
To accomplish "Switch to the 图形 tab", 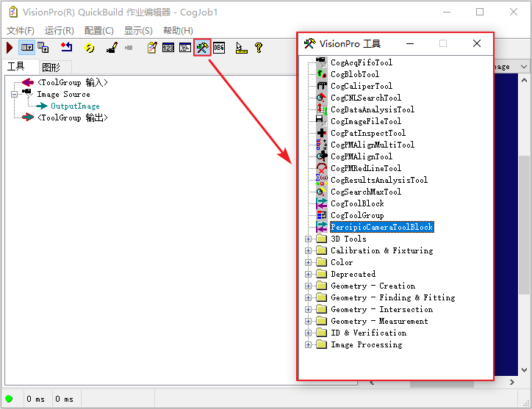I will click(x=51, y=68).
